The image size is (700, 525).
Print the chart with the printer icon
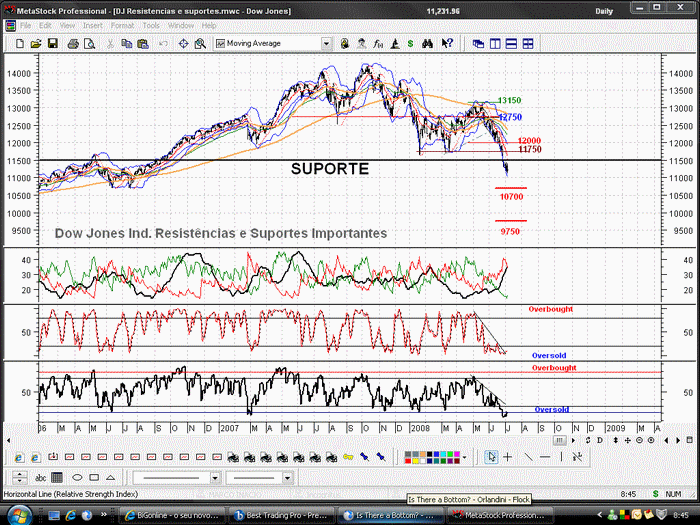[x=73, y=44]
